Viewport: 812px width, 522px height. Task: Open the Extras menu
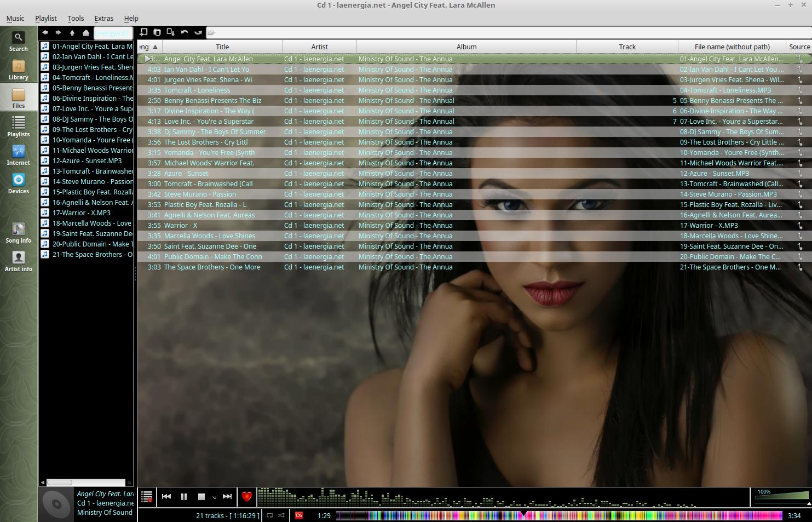[x=103, y=18]
